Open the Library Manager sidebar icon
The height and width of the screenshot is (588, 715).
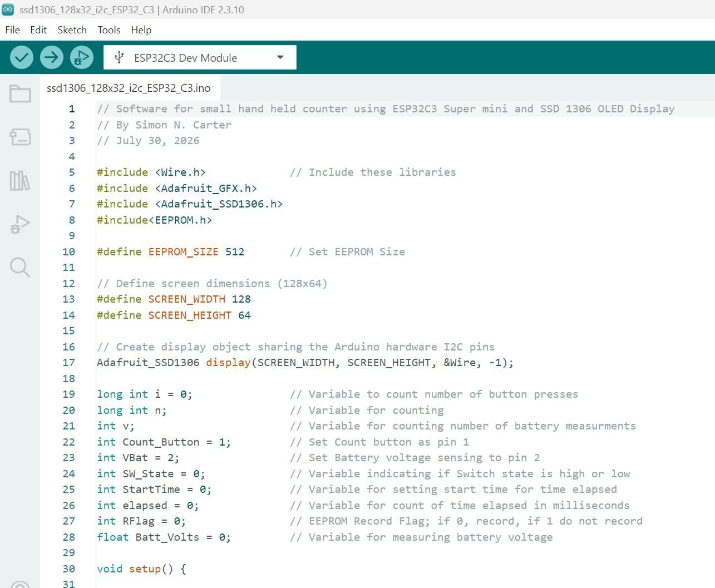point(20,180)
